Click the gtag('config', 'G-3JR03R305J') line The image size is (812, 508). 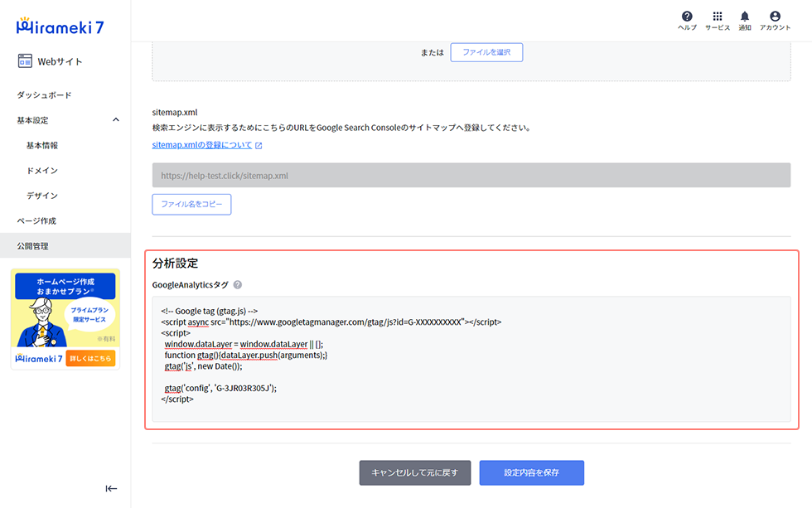click(x=220, y=388)
